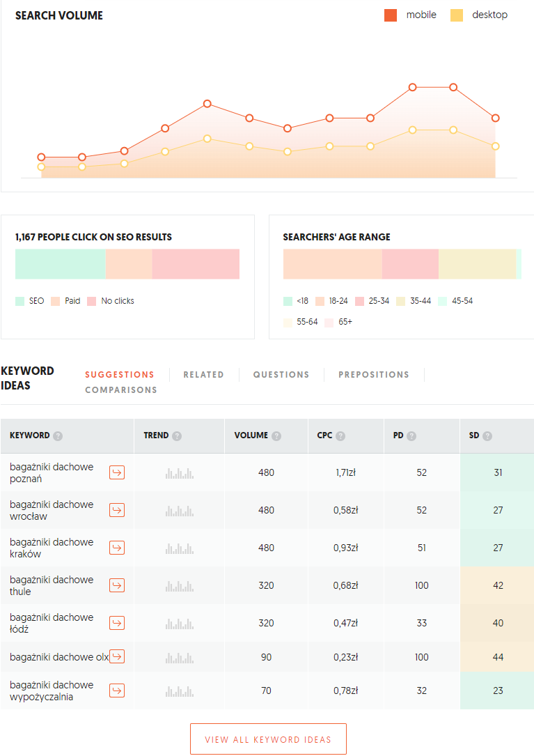Click the desktop legend color swatch
The height and width of the screenshot is (756, 534).
click(x=457, y=15)
